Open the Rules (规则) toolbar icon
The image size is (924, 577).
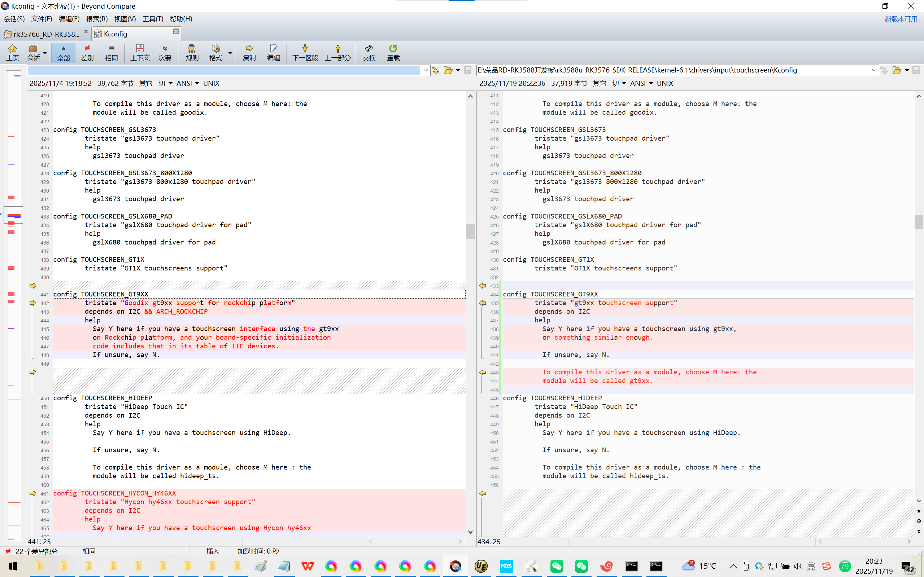pyautogui.click(x=192, y=52)
